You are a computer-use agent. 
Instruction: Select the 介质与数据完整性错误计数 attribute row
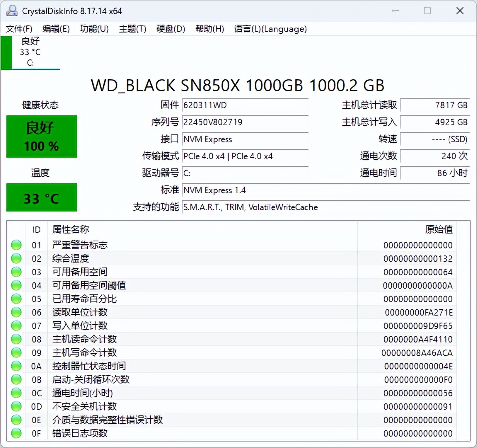pyautogui.click(x=232, y=420)
